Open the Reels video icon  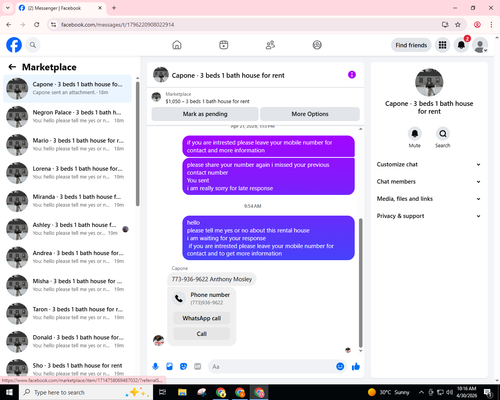[224, 45]
